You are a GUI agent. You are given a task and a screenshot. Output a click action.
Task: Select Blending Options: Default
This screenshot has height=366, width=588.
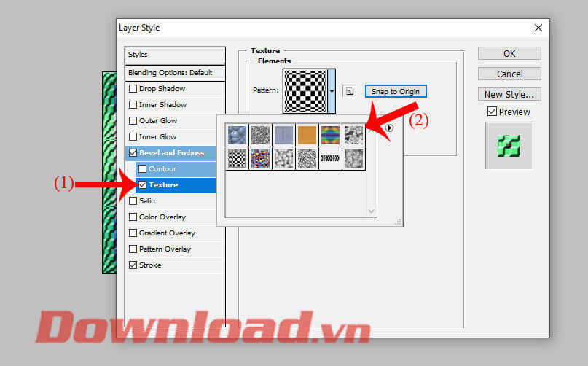point(175,72)
